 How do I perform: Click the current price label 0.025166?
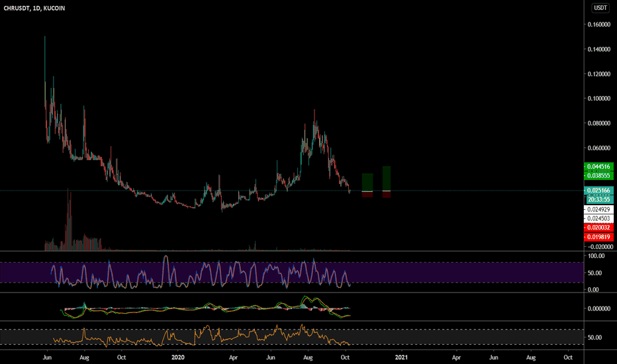pyautogui.click(x=598, y=191)
